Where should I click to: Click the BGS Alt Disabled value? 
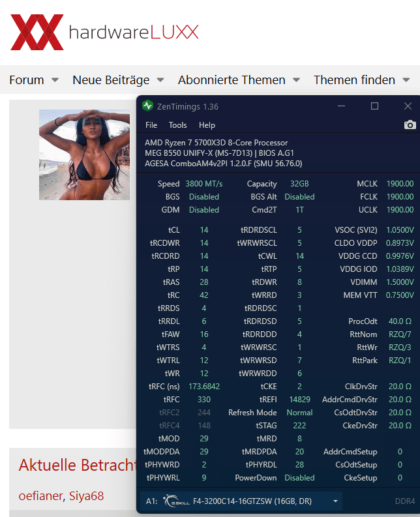pos(299,197)
